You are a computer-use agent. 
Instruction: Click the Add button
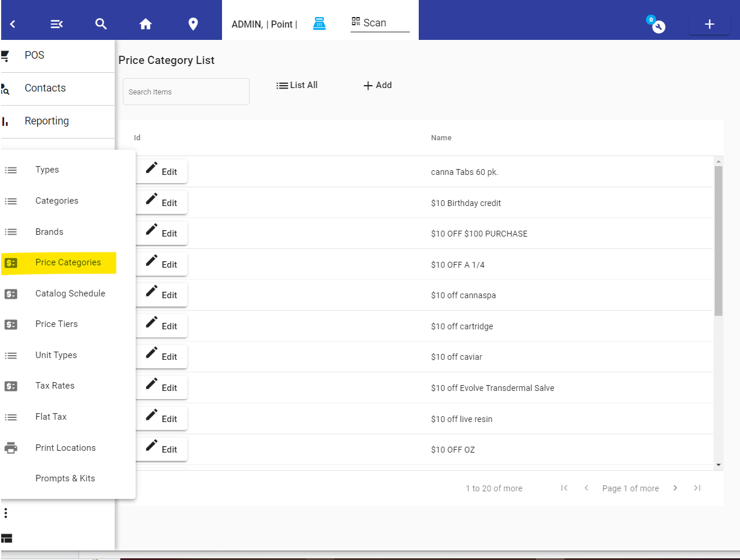[x=377, y=85]
